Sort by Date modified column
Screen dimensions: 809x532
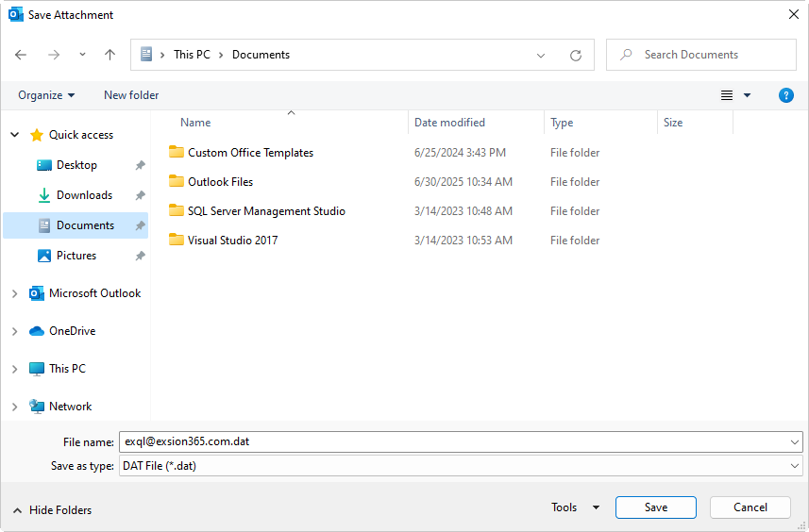pos(449,123)
